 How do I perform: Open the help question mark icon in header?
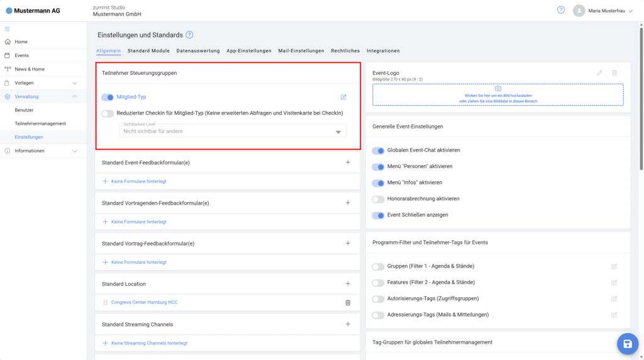pos(561,10)
